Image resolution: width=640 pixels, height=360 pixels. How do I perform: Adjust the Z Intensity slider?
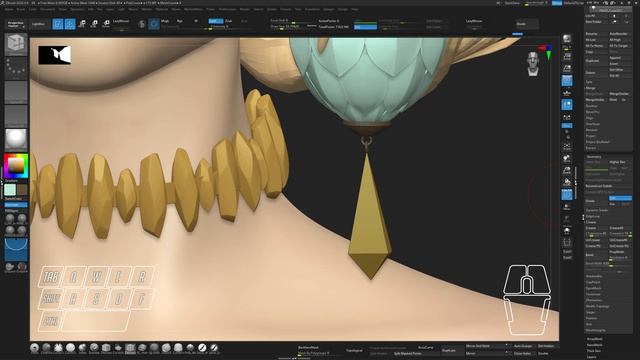(x=220, y=27)
